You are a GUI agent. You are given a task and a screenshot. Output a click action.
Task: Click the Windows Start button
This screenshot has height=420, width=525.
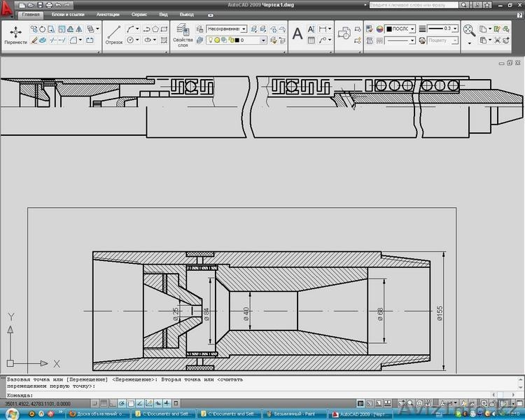coord(12,414)
